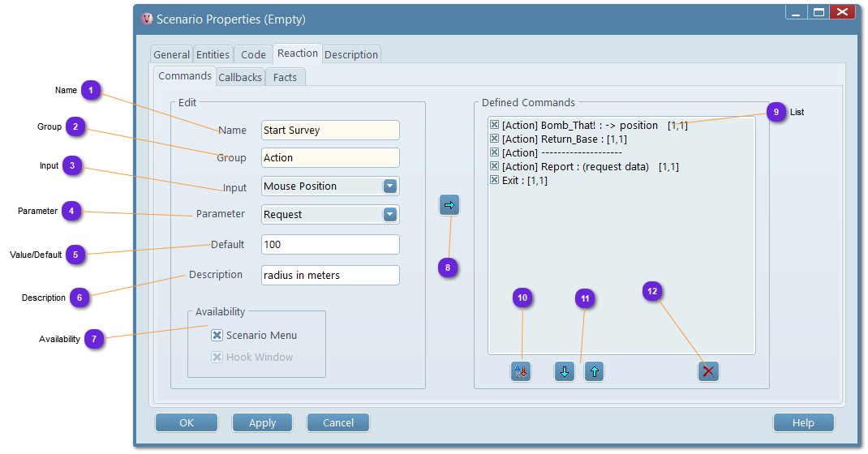
Task: Click the application icon in title bar
Action: point(147,19)
